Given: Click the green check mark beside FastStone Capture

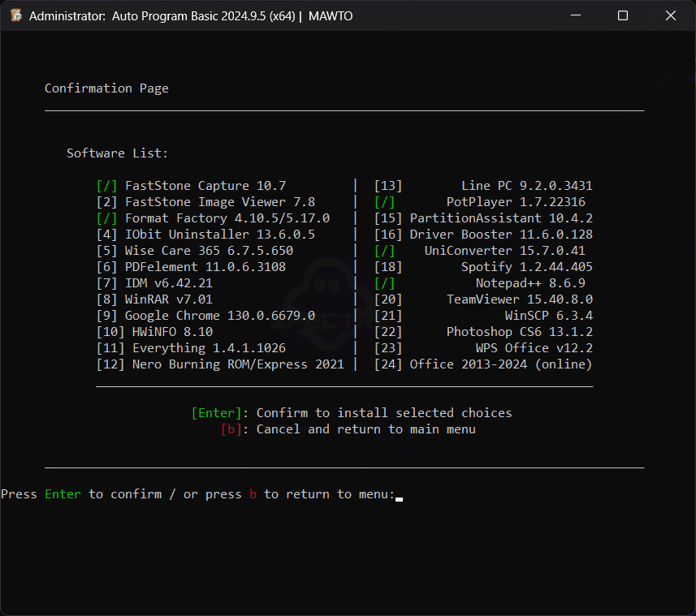Looking at the screenshot, I should pos(107,185).
